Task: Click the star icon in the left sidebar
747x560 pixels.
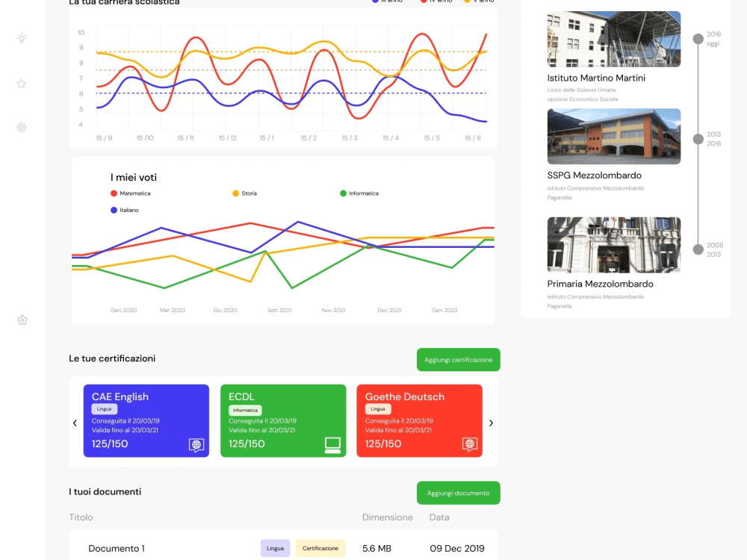Action: tap(22, 84)
